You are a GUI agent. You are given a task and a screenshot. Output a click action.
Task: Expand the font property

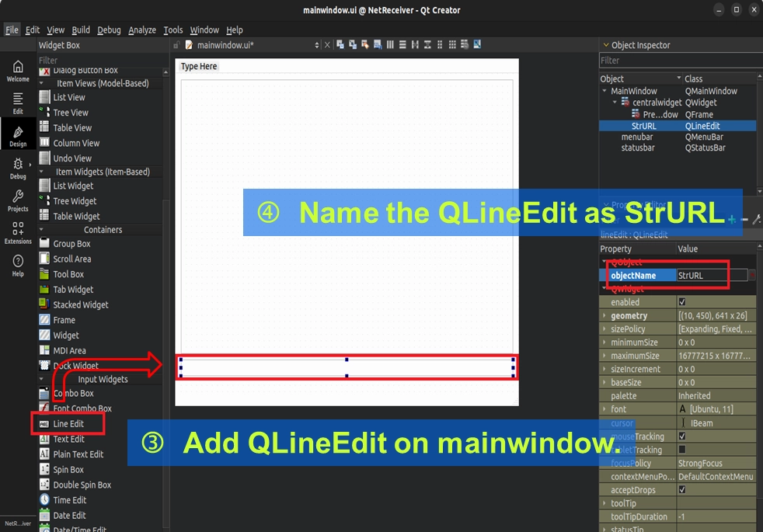point(604,409)
